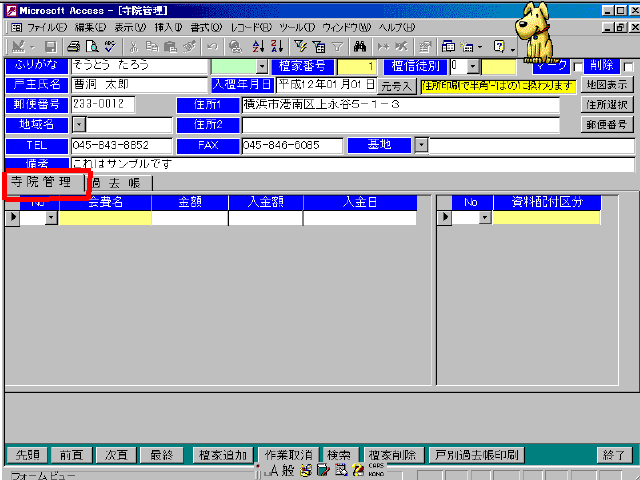Open Print Preview from the toolbar
Image resolution: width=640 pixels, height=480 pixels.
tap(90, 46)
